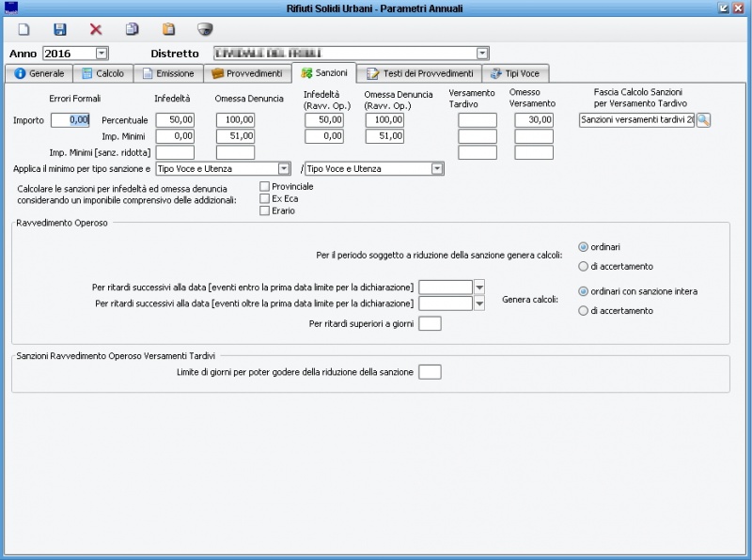The height and width of the screenshot is (560, 752).
Task: Click the new document toolbar icon
Action: [x=24, y=29]
